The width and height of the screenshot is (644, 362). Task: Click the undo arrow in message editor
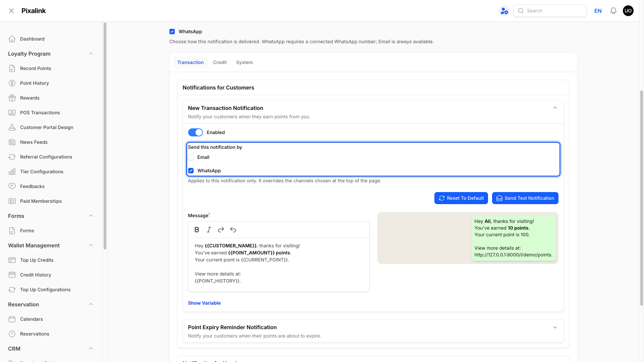click(233, 230)
